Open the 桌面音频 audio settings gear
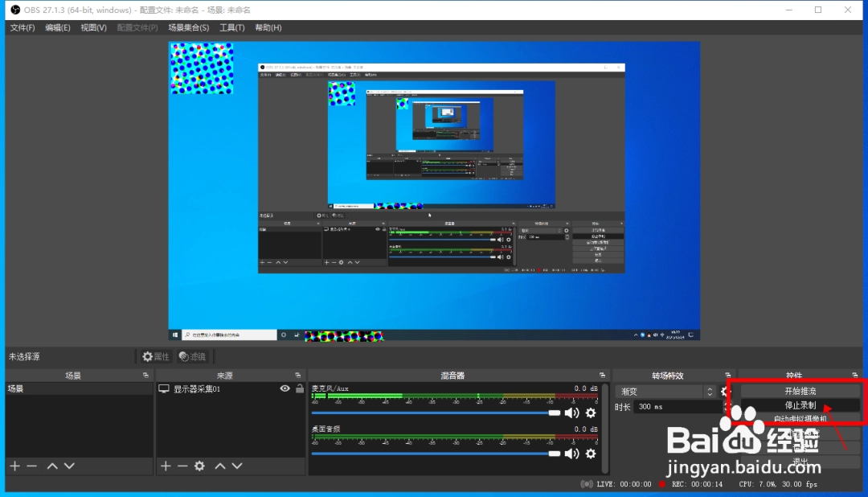868x497 pixels. coord(591,454)
